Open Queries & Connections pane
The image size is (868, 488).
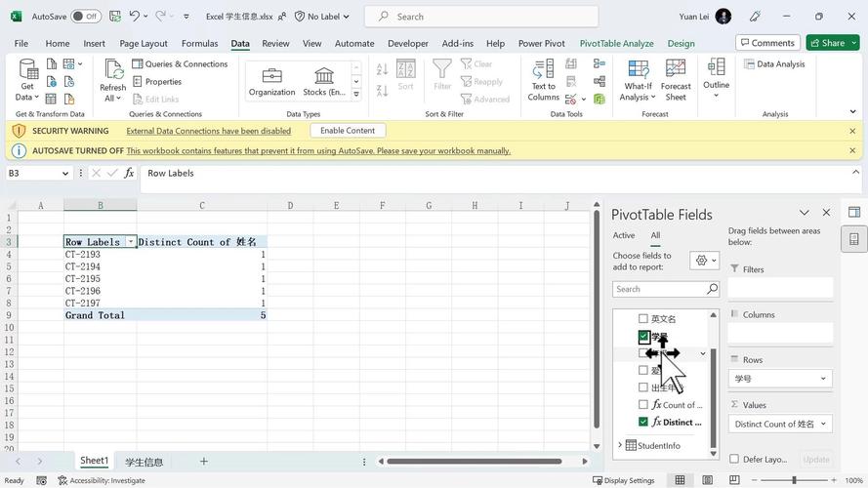point(180,63)
